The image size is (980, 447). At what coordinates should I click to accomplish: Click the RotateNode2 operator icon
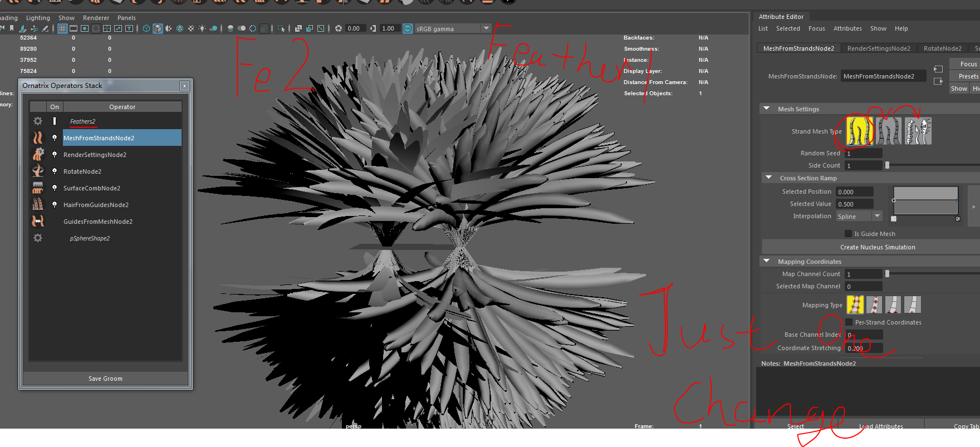[38, 171]
